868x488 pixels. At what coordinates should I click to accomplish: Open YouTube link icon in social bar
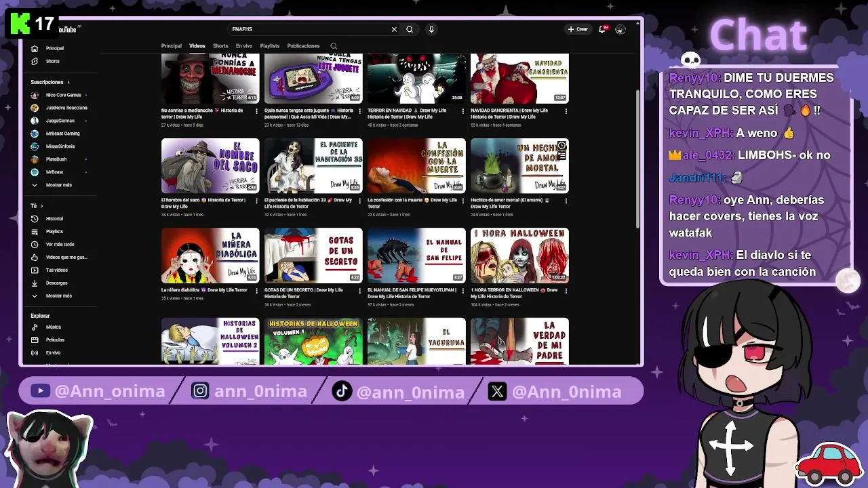(x=40, y=391)
